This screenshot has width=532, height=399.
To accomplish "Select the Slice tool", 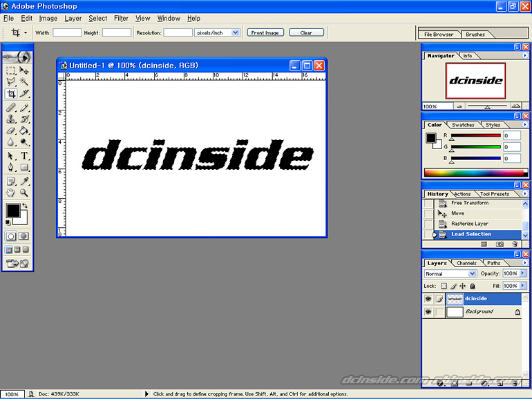I will point(23,94).
